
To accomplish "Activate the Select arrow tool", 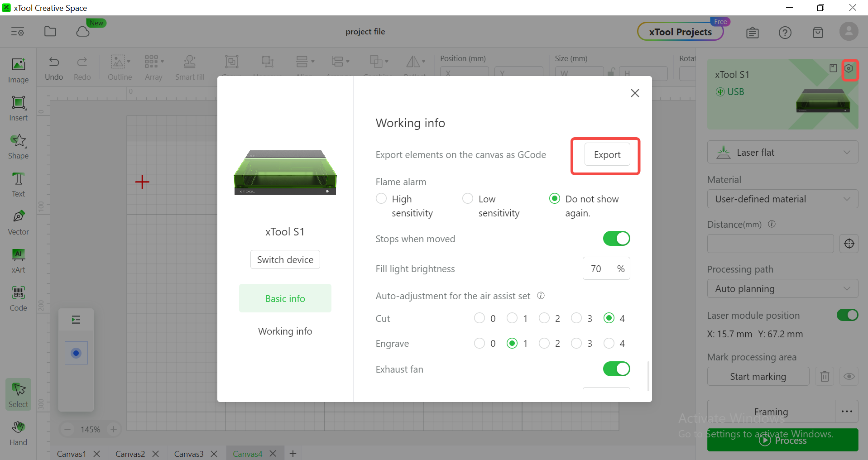I will pos(18,395).
